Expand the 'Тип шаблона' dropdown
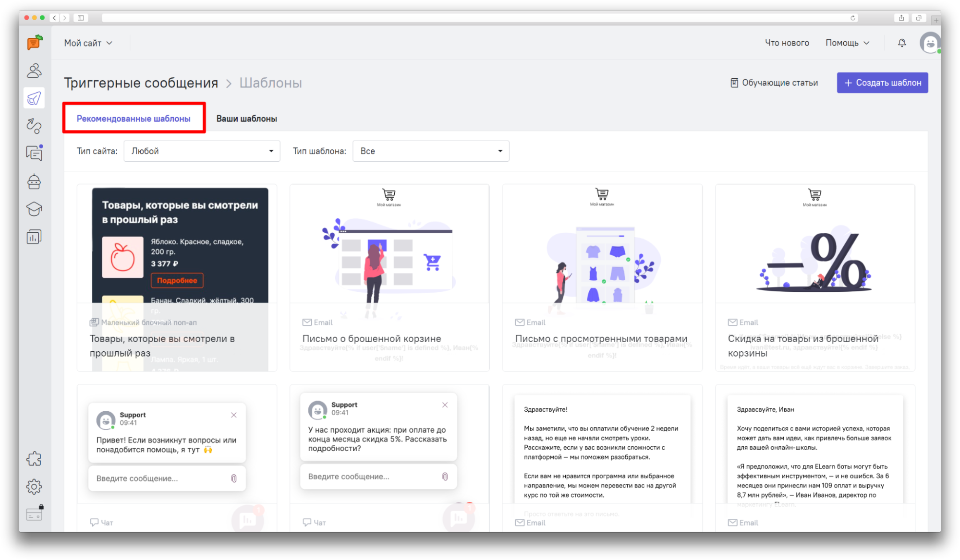The height and width of the screenshot is (560, 960). pyautogui.click(x=431, y=151)
